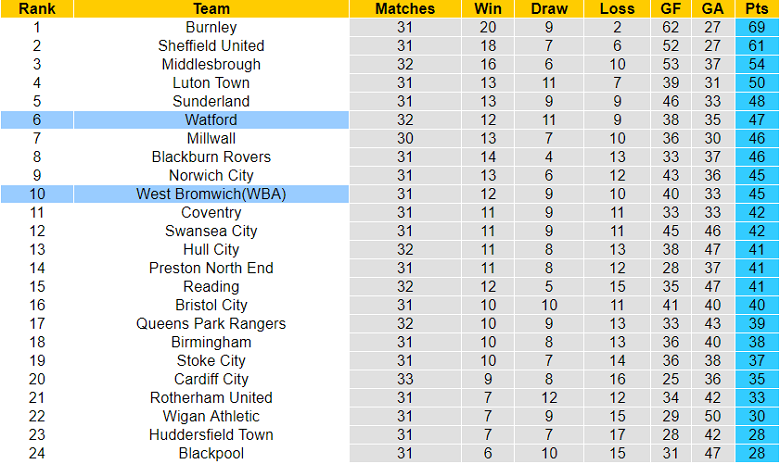The height and width of the screenshot is (464, 780).
Task: Open Sheffield United team row
Action: point(211,46)
